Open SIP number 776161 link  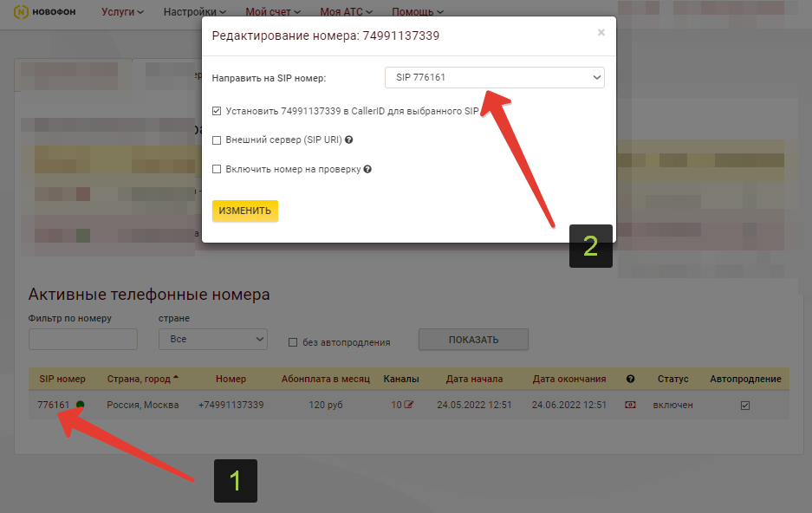click(x=54, y=405)
